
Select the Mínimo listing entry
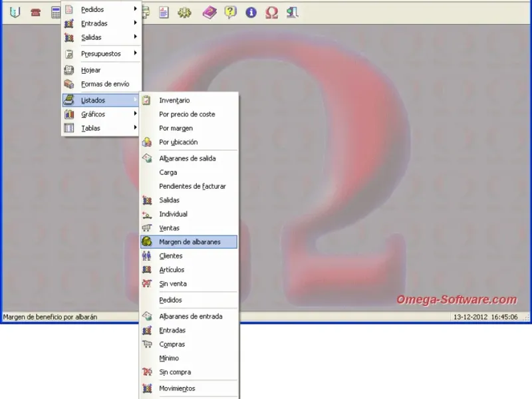click(189, 358)
